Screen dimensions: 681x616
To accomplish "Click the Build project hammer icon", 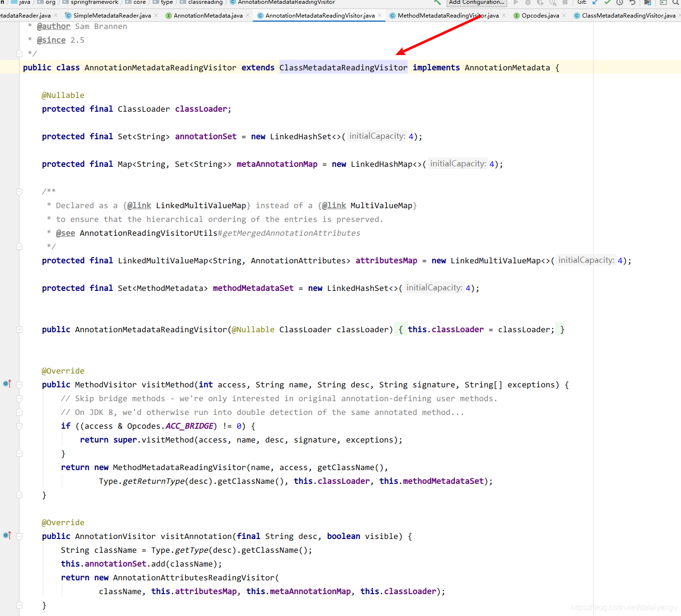I will [x=438, y=2].
